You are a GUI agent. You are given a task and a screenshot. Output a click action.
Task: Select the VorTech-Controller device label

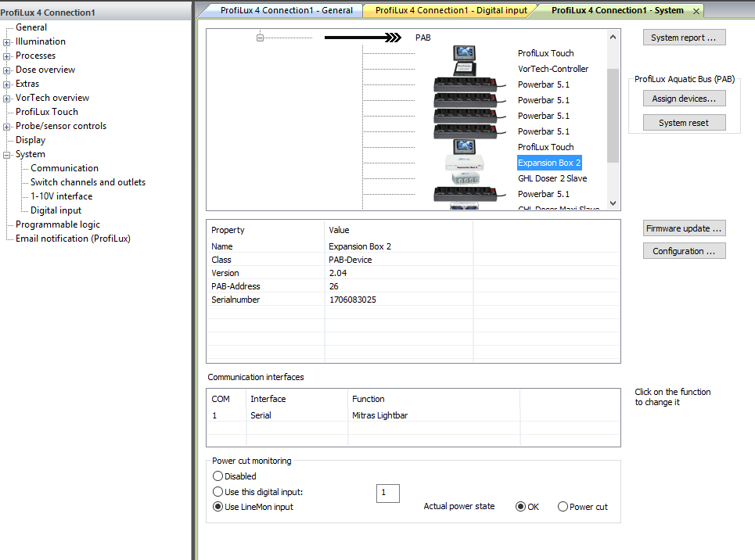[553, 69]
